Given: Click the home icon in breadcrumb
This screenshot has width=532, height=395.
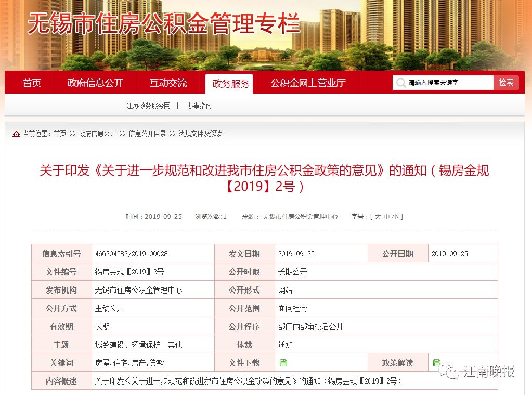Looking at the screenshot, I should [17, 134].
